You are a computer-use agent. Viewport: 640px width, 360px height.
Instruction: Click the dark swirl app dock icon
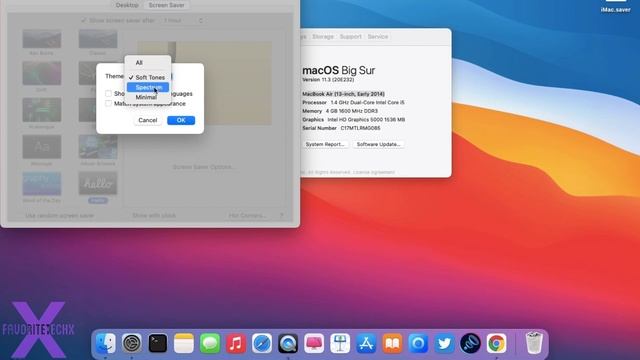470,343
